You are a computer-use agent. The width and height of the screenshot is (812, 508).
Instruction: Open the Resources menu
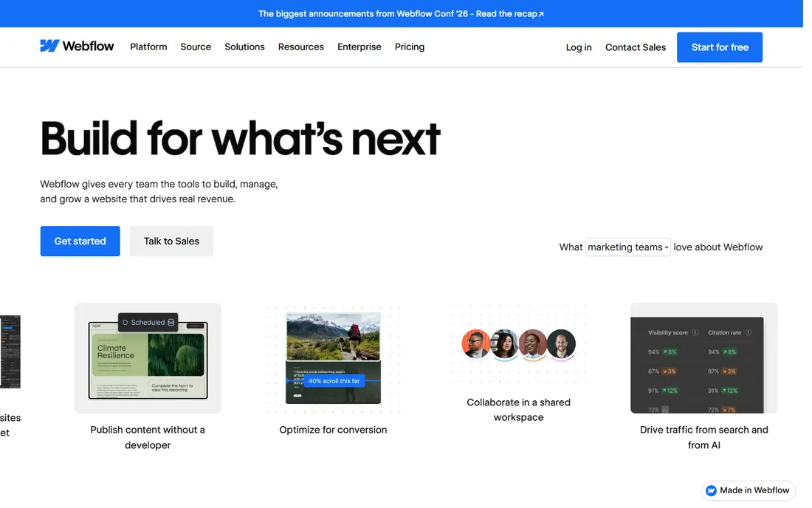301,47
